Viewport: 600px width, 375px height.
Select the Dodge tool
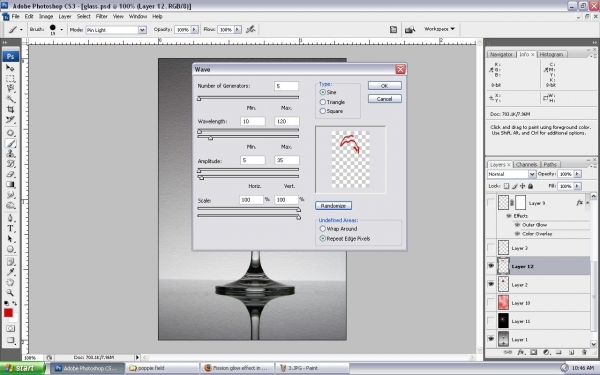[x=10, y=205]
